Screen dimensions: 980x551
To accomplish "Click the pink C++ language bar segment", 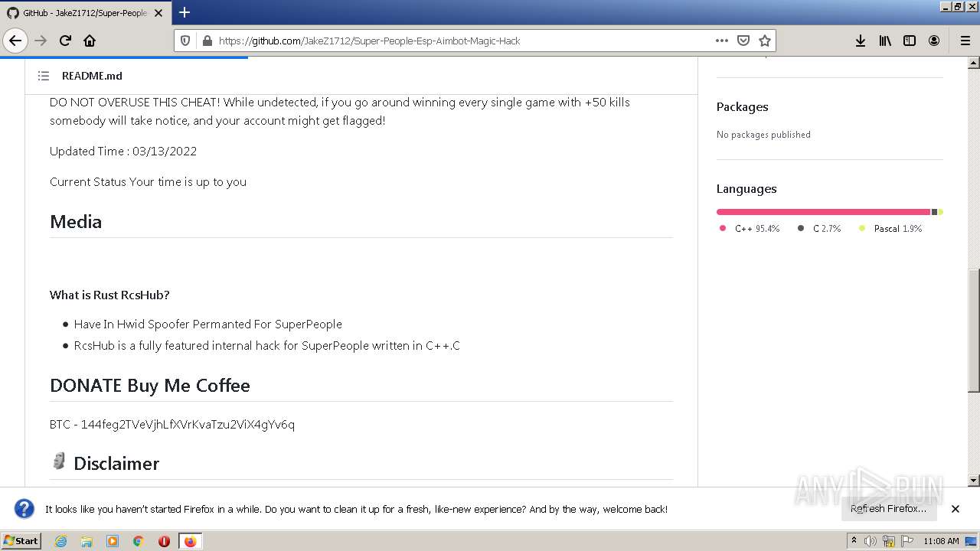I will [x=823, y=212].
